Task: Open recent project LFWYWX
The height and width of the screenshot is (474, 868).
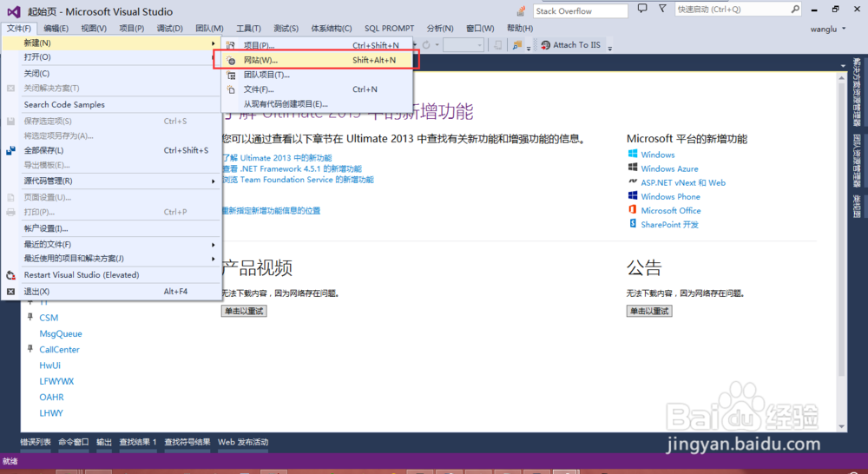Action: [x=56, y=381]
